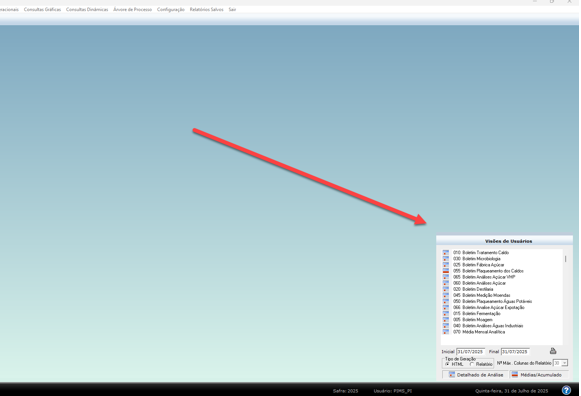Click the printer icon next to Final date
Screen dimensions: 581x396
click(553, 351)
